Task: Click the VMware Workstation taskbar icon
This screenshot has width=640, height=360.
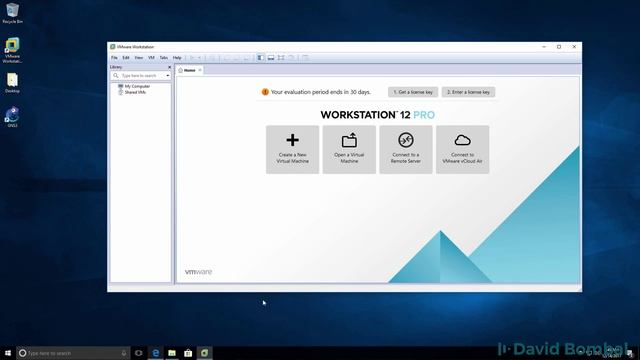Action: pyautogui.click(x=204, y=353)
